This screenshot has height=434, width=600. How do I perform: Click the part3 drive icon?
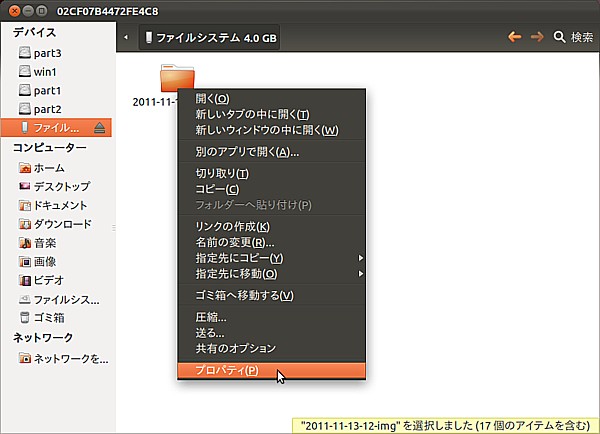click(24, 52)
